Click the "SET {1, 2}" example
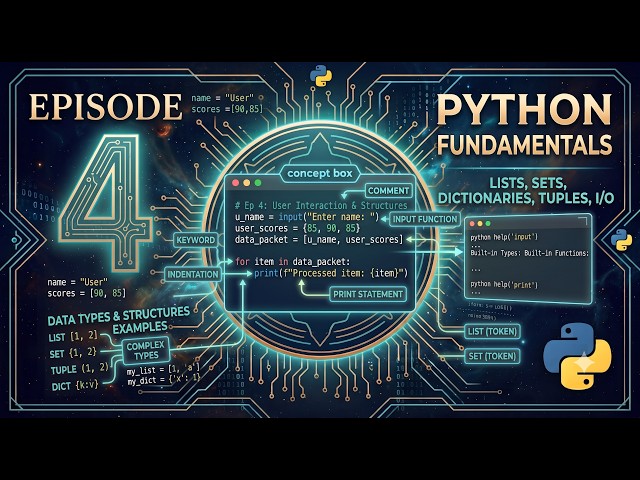Viewport: 640px width, 480px height. 73,353
